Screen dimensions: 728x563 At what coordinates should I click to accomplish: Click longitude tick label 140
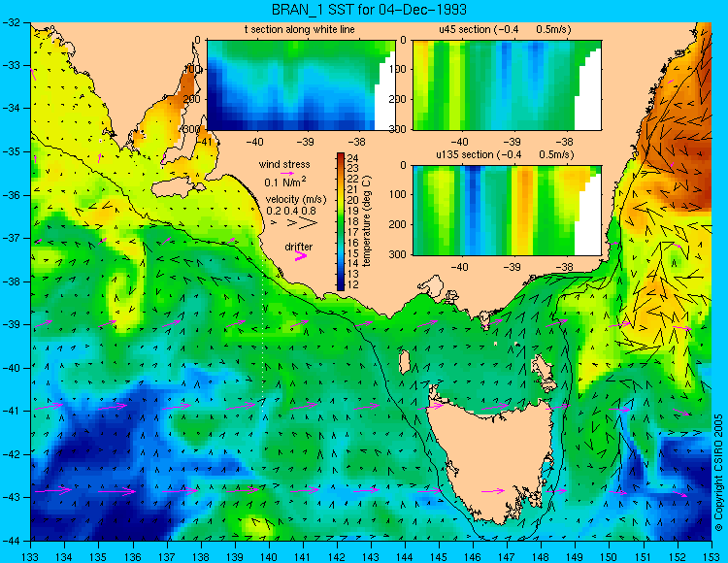pos(268,556)
